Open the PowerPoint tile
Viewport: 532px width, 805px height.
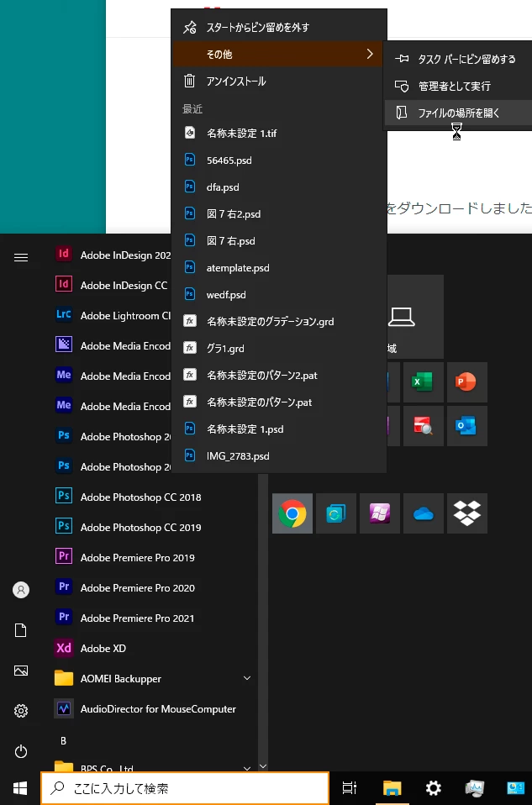click(466, 382)
